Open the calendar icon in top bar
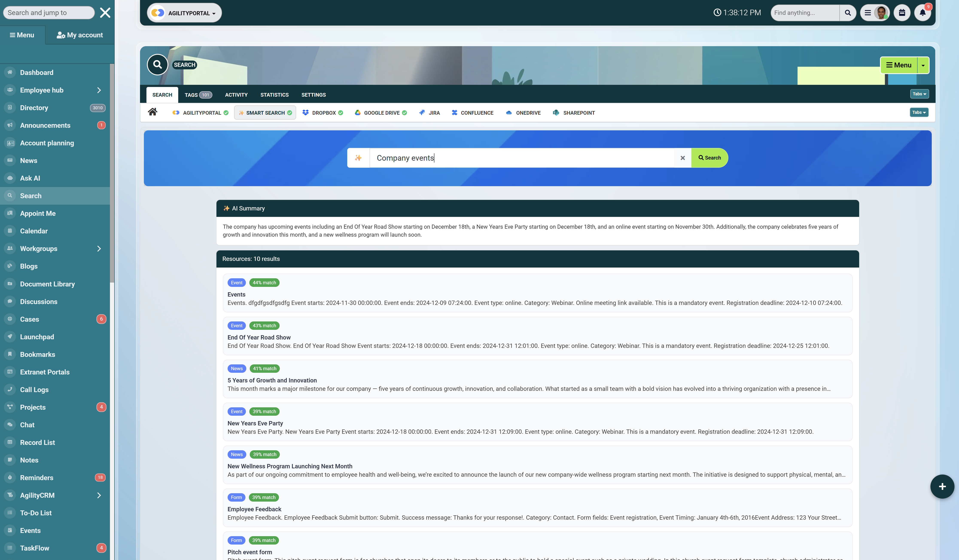This screenshot has height=560, width=959. [x=901, y=12]
